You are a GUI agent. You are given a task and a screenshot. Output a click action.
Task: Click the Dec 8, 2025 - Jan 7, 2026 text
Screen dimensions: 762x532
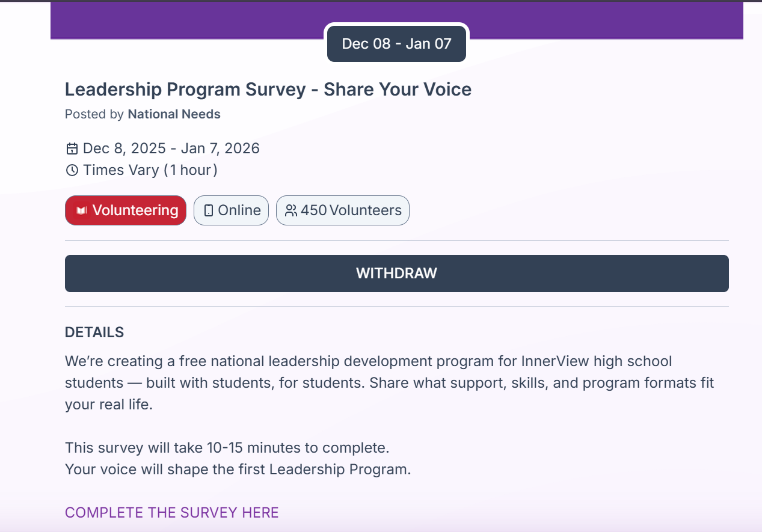click(x=171, y=148)
